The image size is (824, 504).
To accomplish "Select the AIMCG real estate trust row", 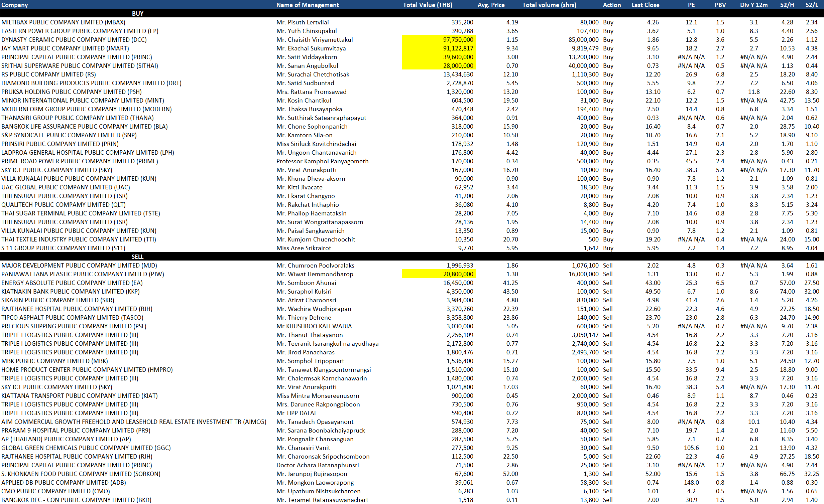I will [x=134, y=422].
